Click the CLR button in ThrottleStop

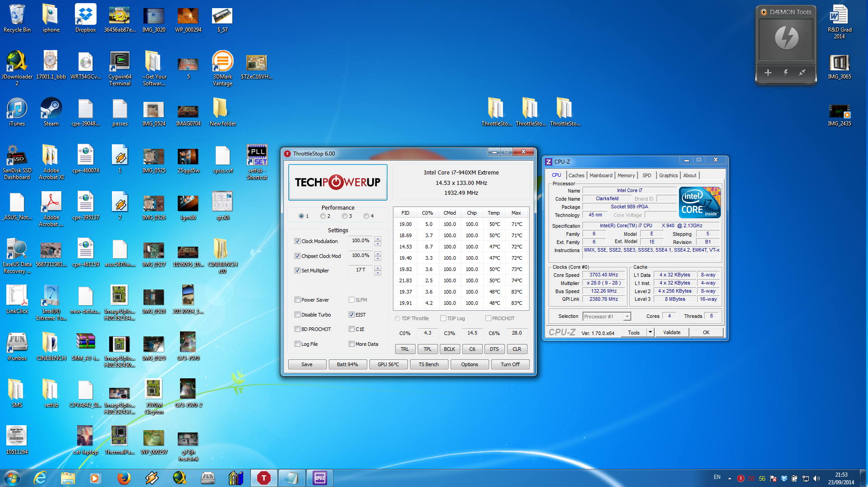517,349
